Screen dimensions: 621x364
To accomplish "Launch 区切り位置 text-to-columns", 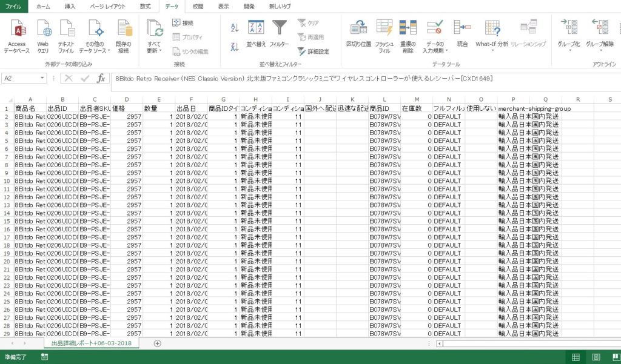I will [x=358, y=35].
